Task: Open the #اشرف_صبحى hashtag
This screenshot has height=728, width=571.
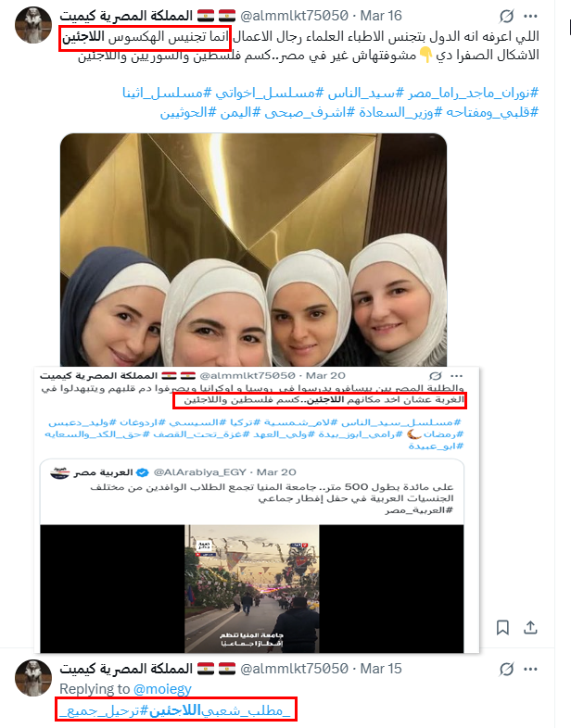Action: point(310,112)
